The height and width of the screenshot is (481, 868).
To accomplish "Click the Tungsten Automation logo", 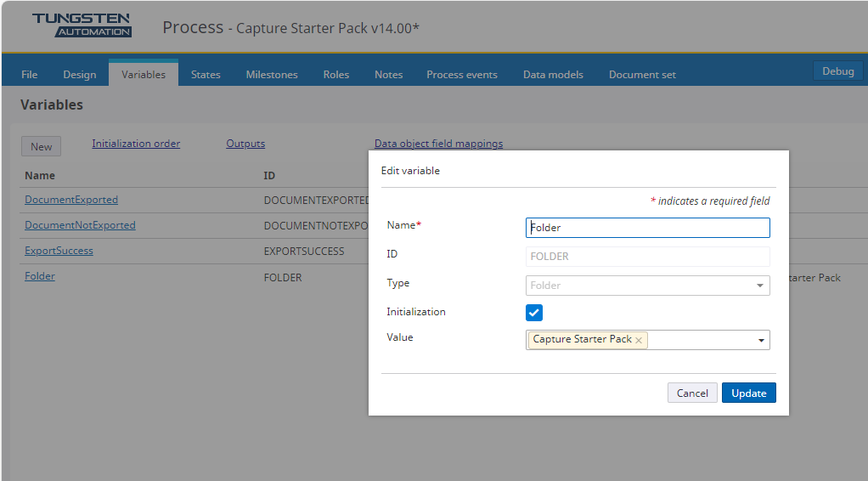I will pyautogui.click(x=82, y=25).
